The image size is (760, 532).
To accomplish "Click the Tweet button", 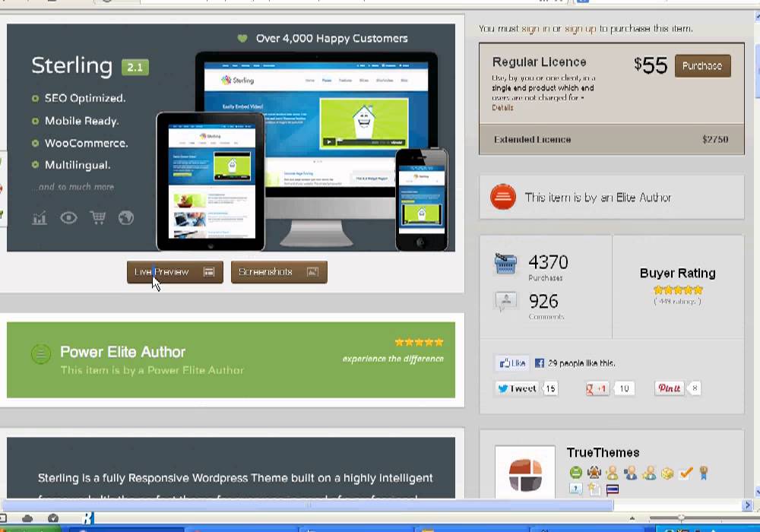I will click(517, 388).
